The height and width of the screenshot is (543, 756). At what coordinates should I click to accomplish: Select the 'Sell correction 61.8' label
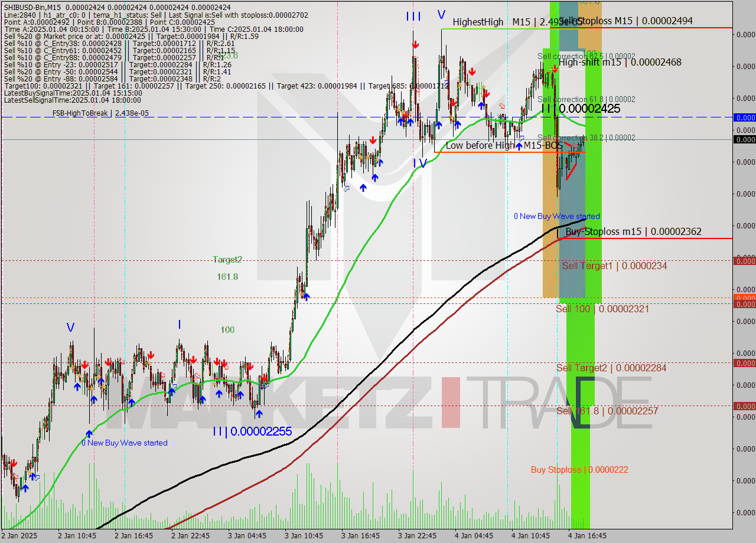(586, 99)
